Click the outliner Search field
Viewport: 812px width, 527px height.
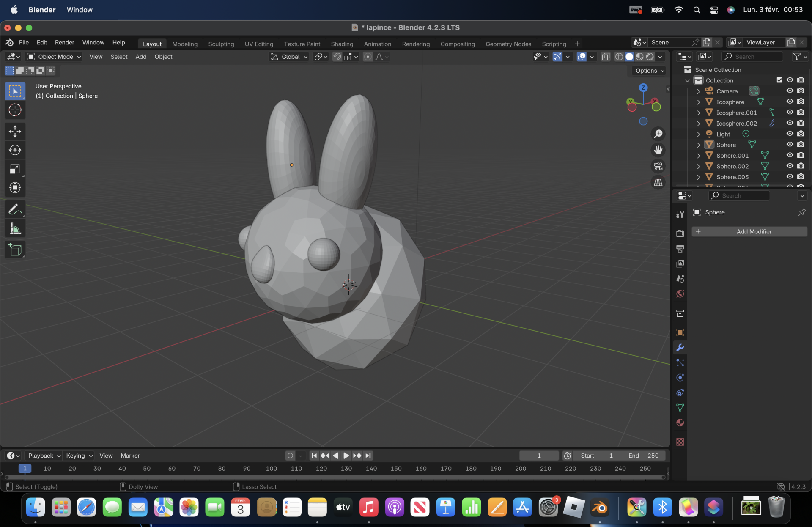752,57
